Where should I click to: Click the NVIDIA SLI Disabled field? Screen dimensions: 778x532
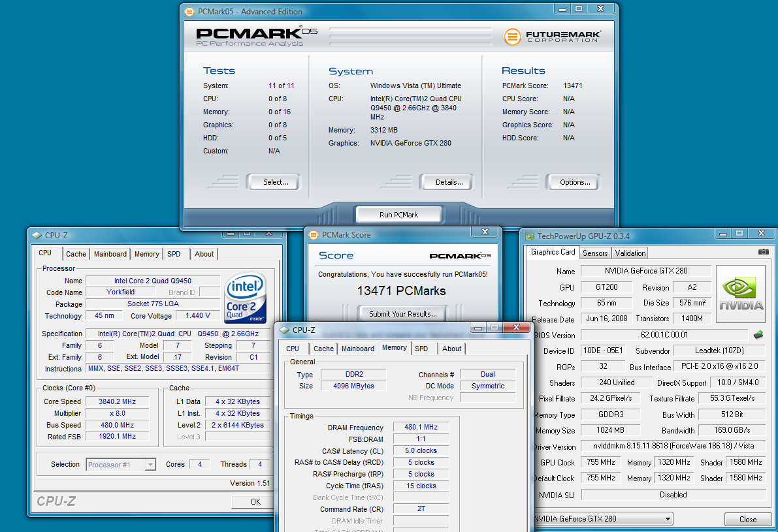point(673,495)
